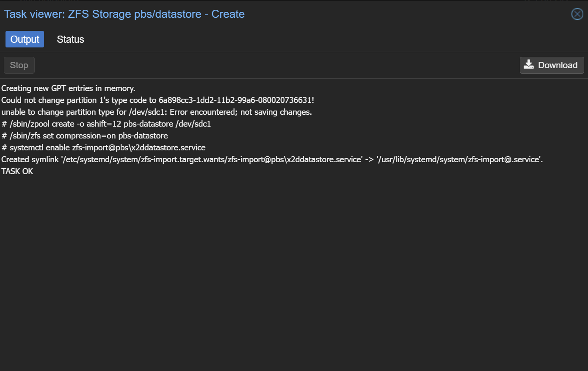Switch to the Status tab
The height and width of the screenshot is (371, 588).
[70, 39]
